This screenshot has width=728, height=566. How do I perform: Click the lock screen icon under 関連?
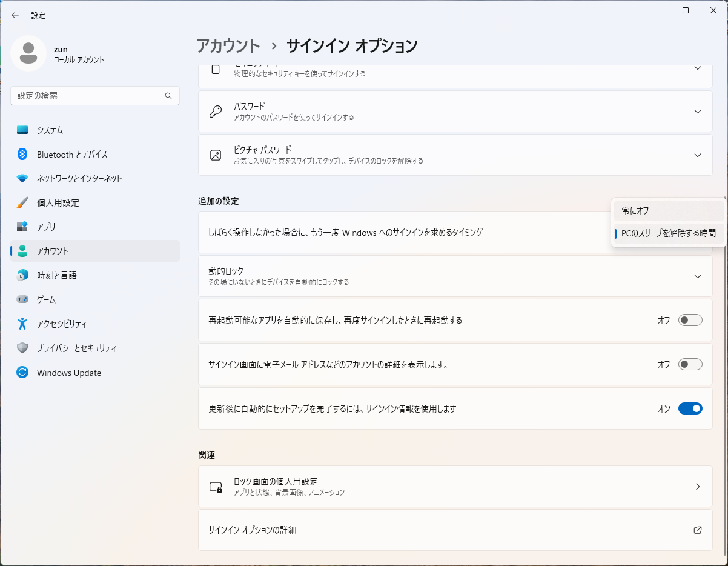pos(216,487)
